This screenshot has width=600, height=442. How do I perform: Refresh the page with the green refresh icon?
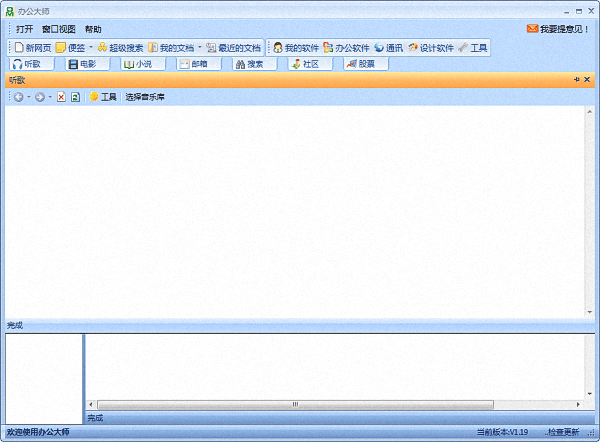click(x=75, y=97)
